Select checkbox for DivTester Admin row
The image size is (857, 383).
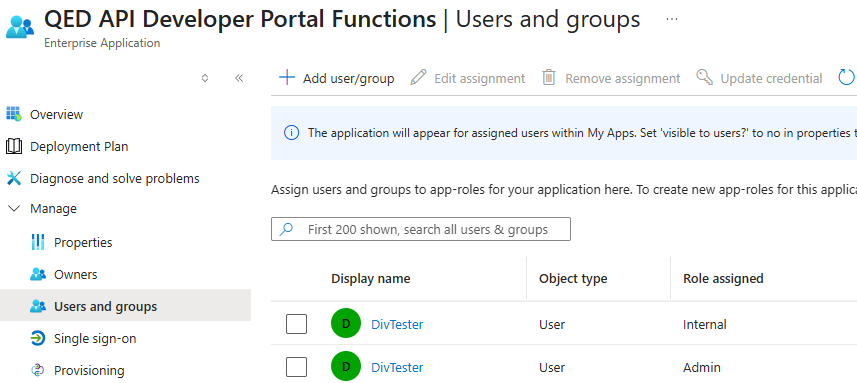(296, 367)
